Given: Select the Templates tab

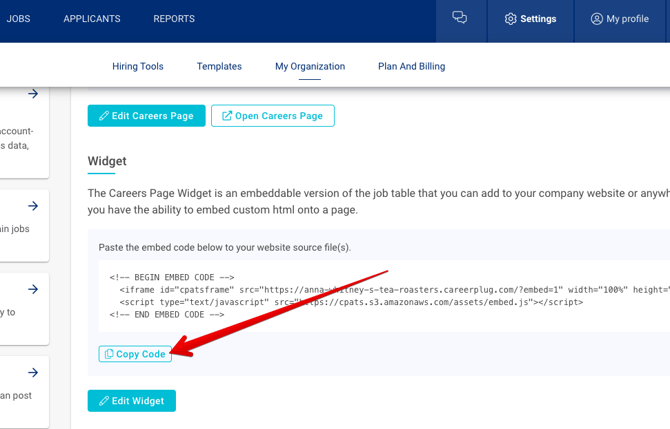Looking at the screenshot, I should (219, 67).
